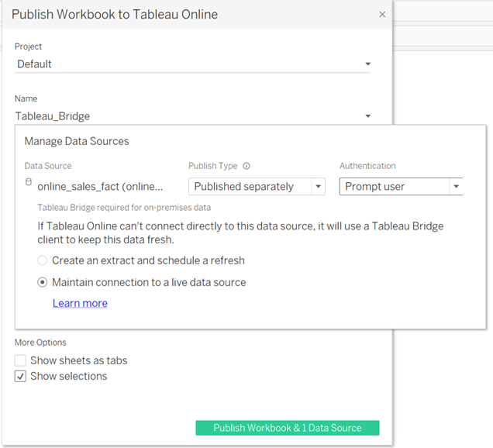Click the Authentication column header

click(367, 166)
